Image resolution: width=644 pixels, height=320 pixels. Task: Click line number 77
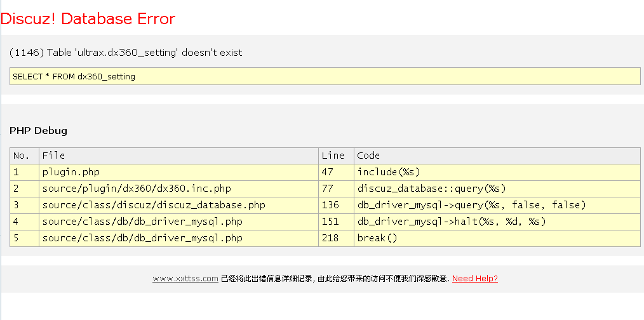coord(336,189)
